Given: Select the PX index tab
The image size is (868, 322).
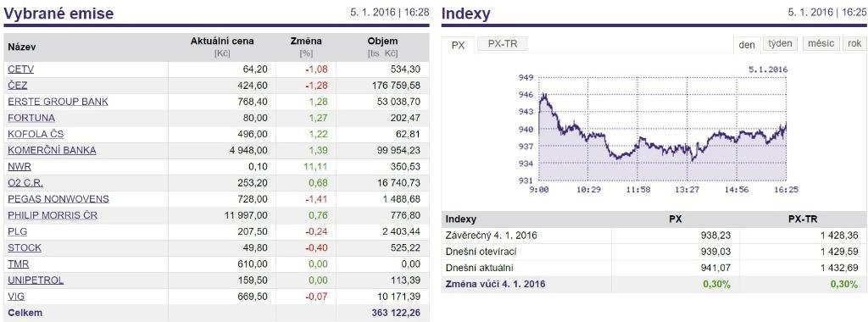Looking at the screenshot, I should pos(458,46).
